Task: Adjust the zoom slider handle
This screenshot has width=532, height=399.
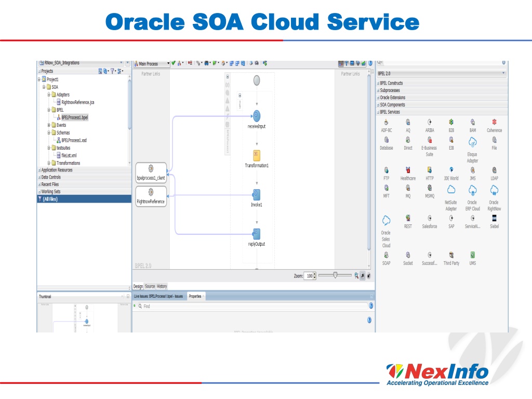Action: point(335,275)
